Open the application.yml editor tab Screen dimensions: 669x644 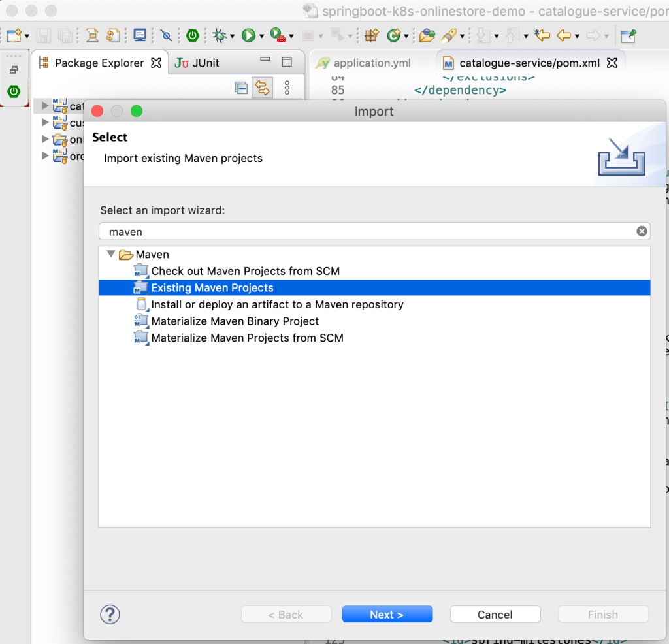coord(372,63)
